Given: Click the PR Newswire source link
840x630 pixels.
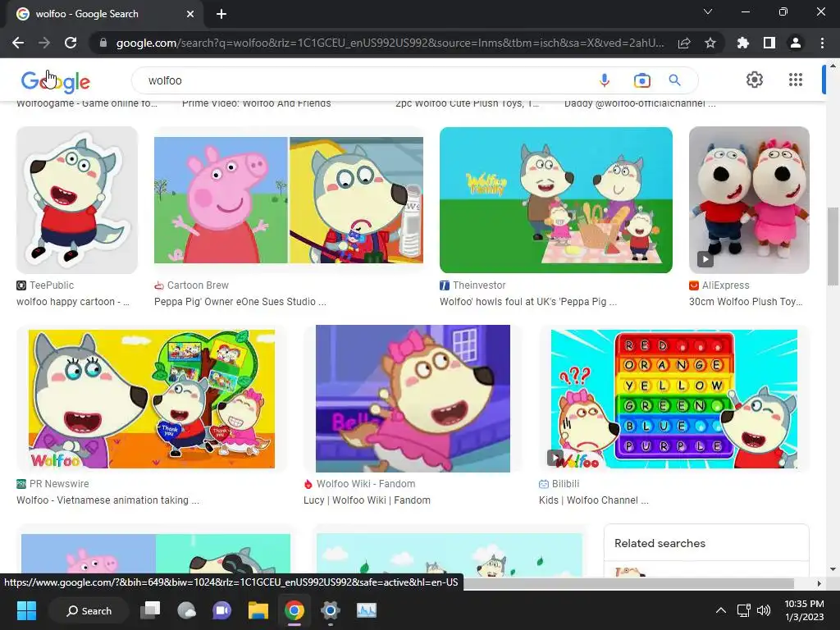Looking at the screenshot, I should (x=53, y=484).
